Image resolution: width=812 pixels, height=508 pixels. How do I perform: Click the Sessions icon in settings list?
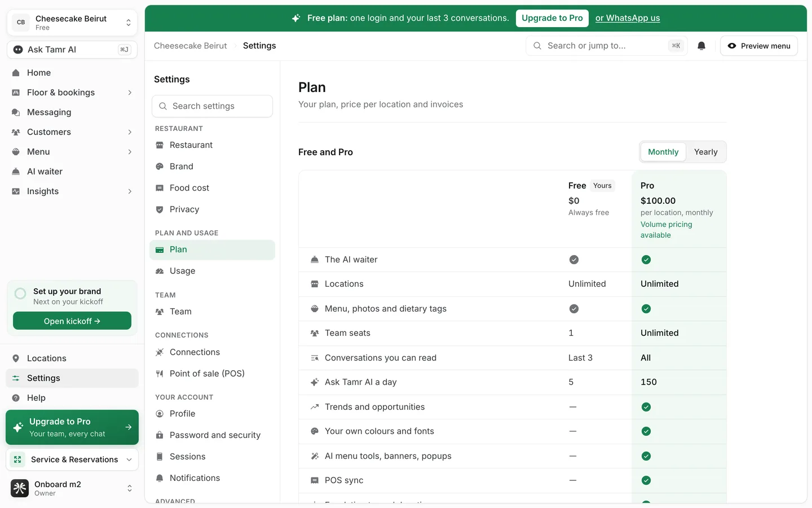click(x=160, y=457)
